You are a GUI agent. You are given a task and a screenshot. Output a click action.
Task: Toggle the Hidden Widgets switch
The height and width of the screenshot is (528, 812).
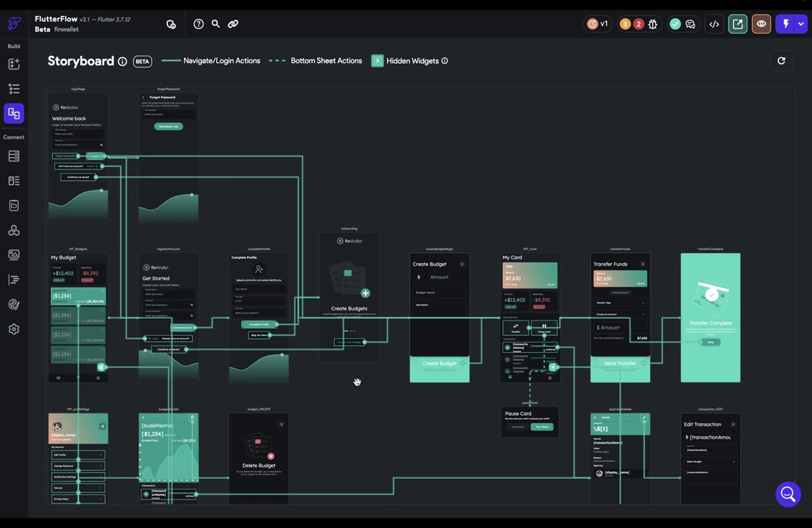click(377, 61)
